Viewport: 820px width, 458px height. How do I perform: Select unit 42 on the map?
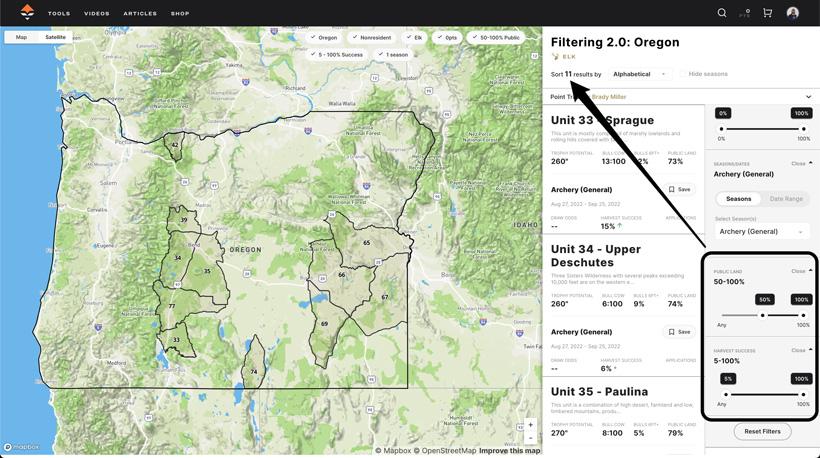(175, 145)
